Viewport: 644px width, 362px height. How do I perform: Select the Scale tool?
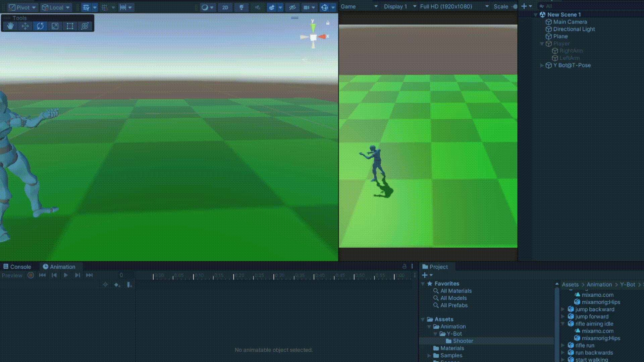55,26
